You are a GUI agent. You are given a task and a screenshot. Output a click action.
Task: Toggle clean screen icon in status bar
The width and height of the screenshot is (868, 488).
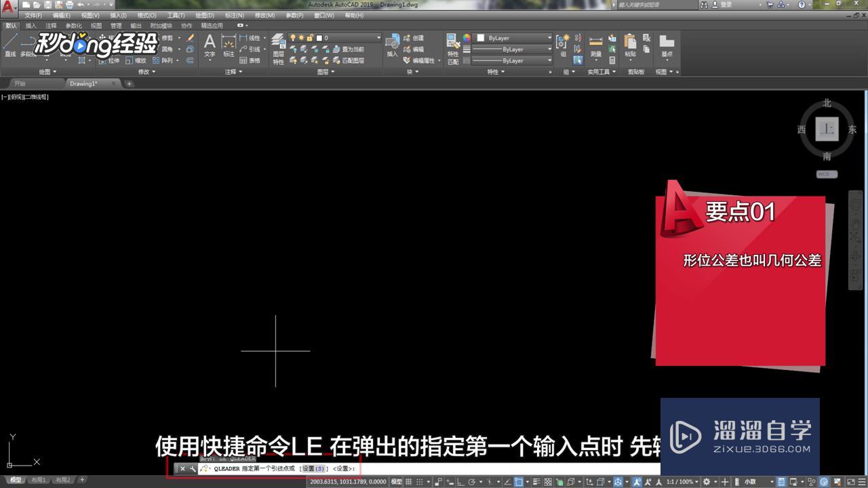coord(850,482)
